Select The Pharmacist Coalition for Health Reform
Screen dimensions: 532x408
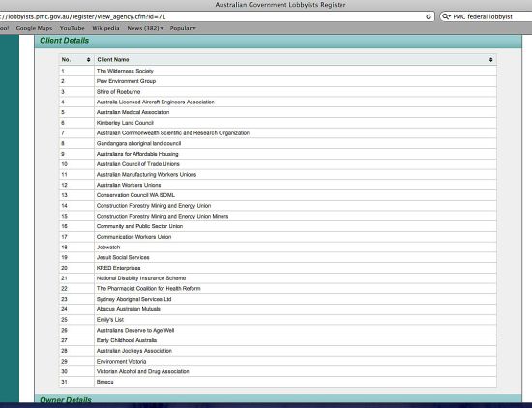tap(278, 289)
